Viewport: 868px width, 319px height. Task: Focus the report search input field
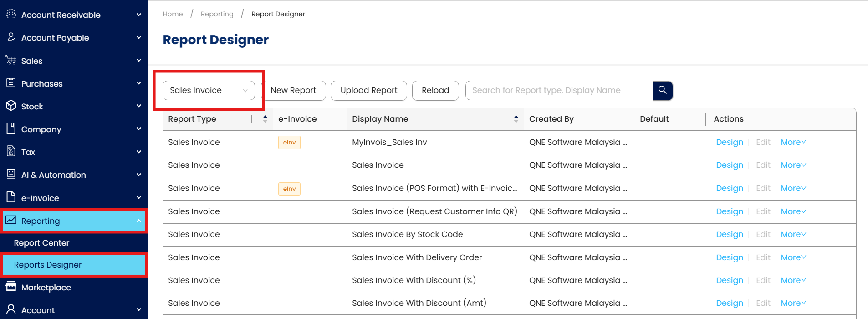(x=559, y=90)
